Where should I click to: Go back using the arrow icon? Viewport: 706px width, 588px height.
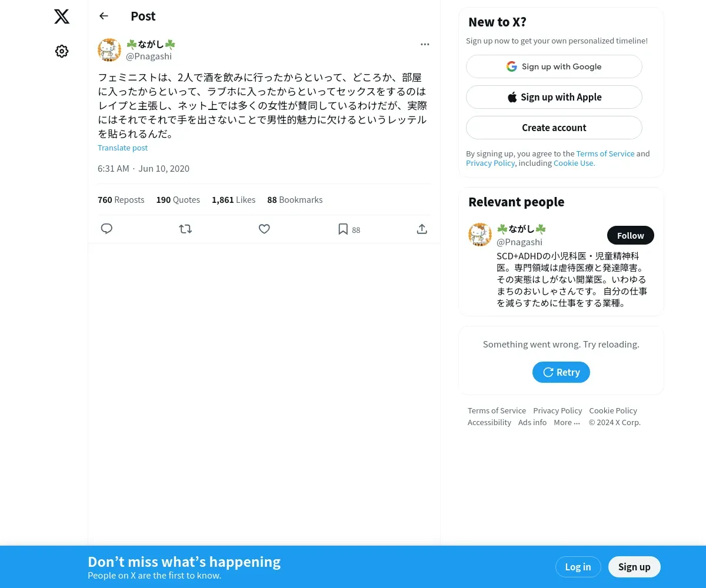coord(104,16)
